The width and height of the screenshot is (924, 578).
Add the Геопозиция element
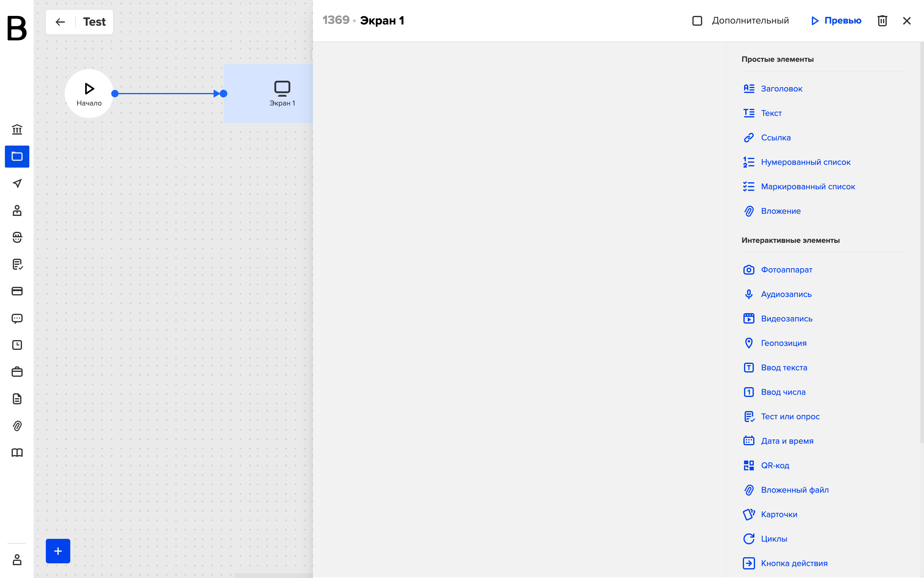(775, 343)
